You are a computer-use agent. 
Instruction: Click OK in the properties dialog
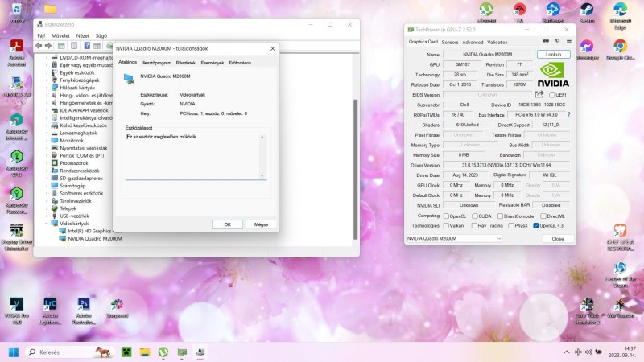coord(227,224)
